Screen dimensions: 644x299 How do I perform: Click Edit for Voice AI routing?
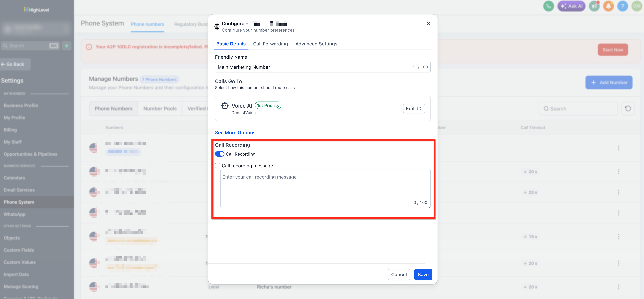pyautogui.click(x=414, y=108)
